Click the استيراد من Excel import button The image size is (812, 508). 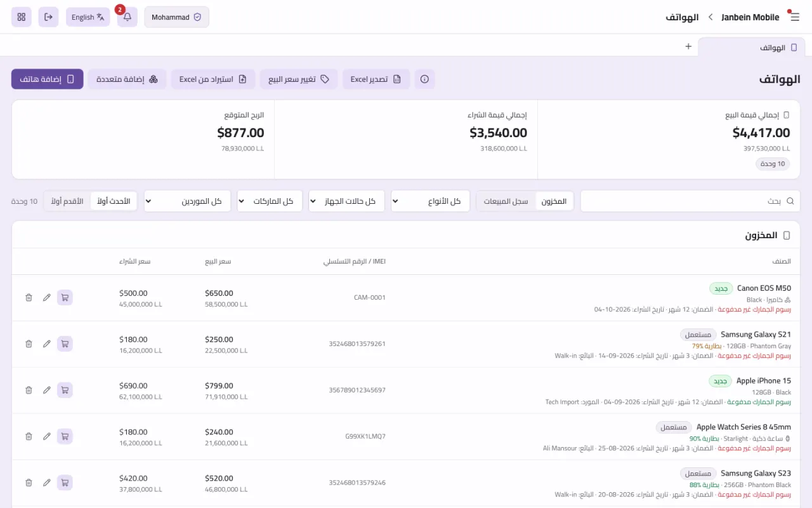click(213, 79)
